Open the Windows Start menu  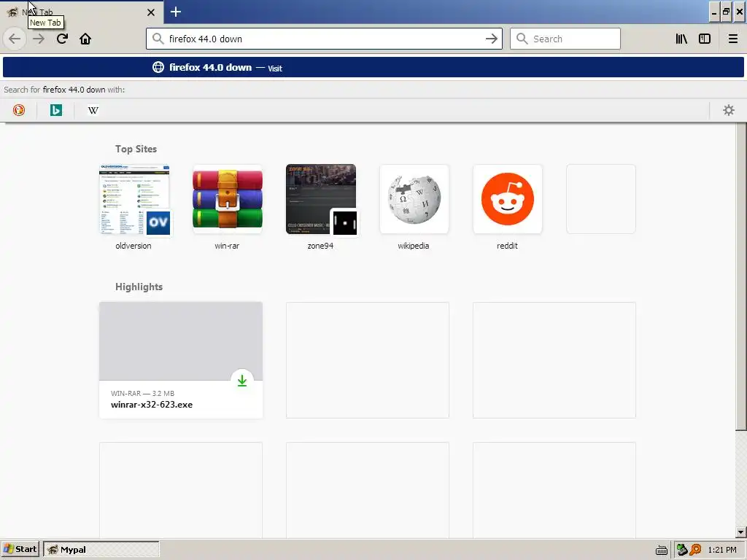[20, 549]
